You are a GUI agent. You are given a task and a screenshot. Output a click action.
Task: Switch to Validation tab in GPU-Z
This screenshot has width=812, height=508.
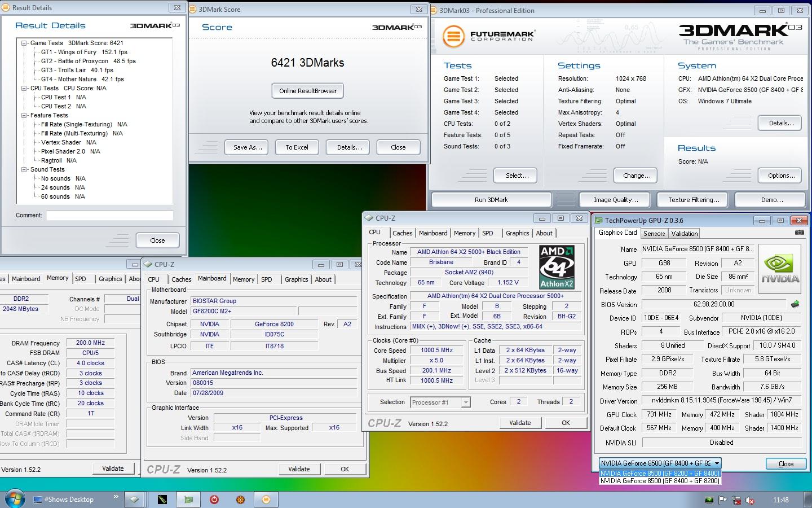685,234
